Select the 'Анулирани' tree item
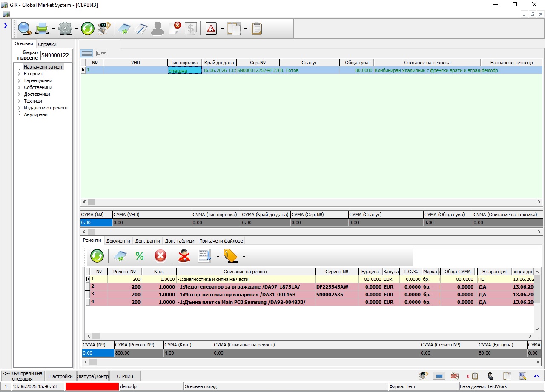Screen dimensions: 545x392 pyautogui.click(x=36, y=114)
